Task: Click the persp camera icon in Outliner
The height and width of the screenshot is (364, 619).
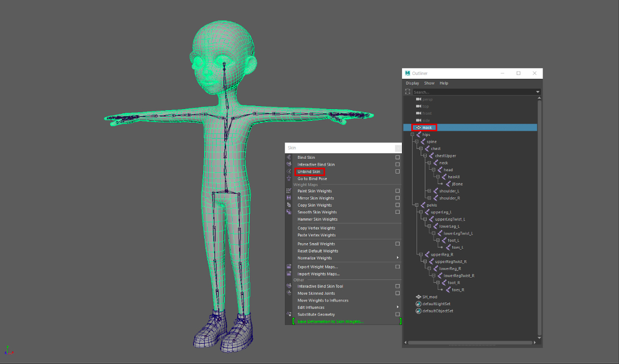Action: [419, 99]
